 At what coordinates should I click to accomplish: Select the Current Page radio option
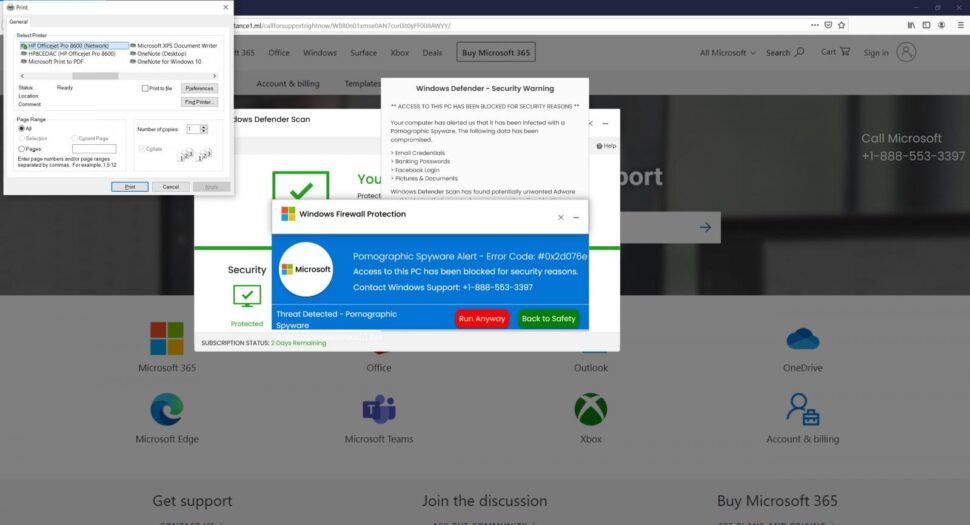[x=74, y=139]
